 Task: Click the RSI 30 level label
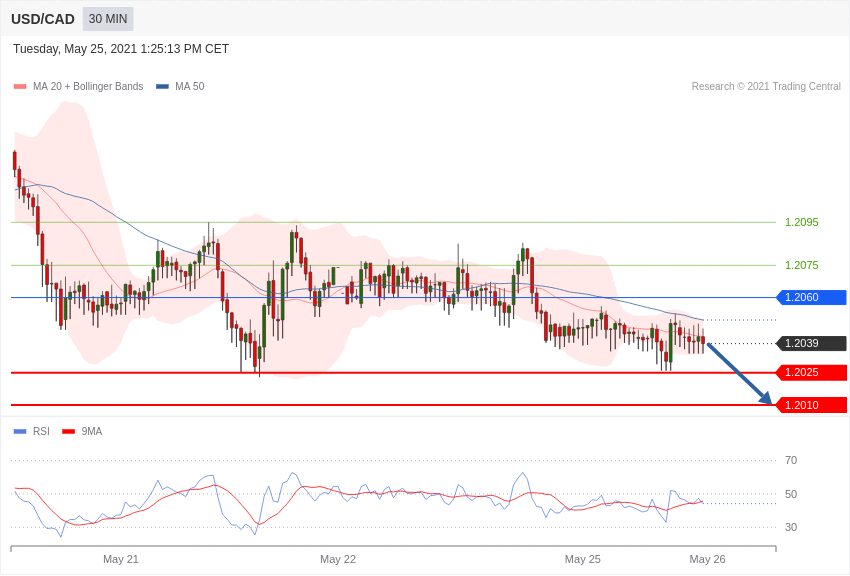pyautogui.click(x=791, y=527)
